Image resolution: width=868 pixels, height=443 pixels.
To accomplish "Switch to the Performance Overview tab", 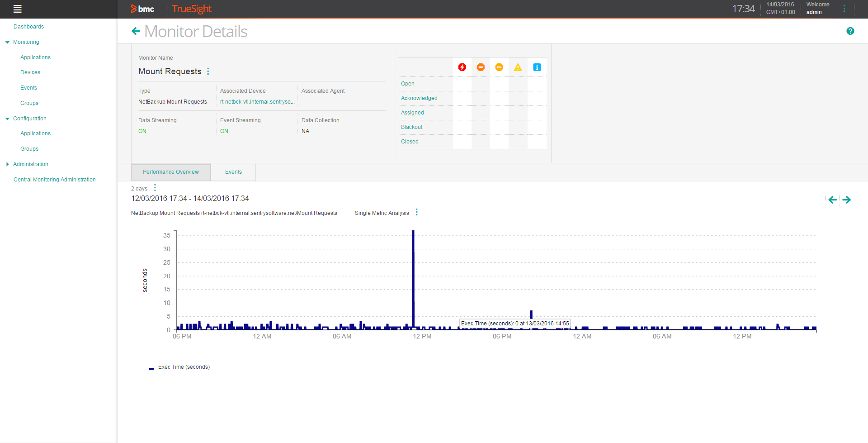I will 171,172.
